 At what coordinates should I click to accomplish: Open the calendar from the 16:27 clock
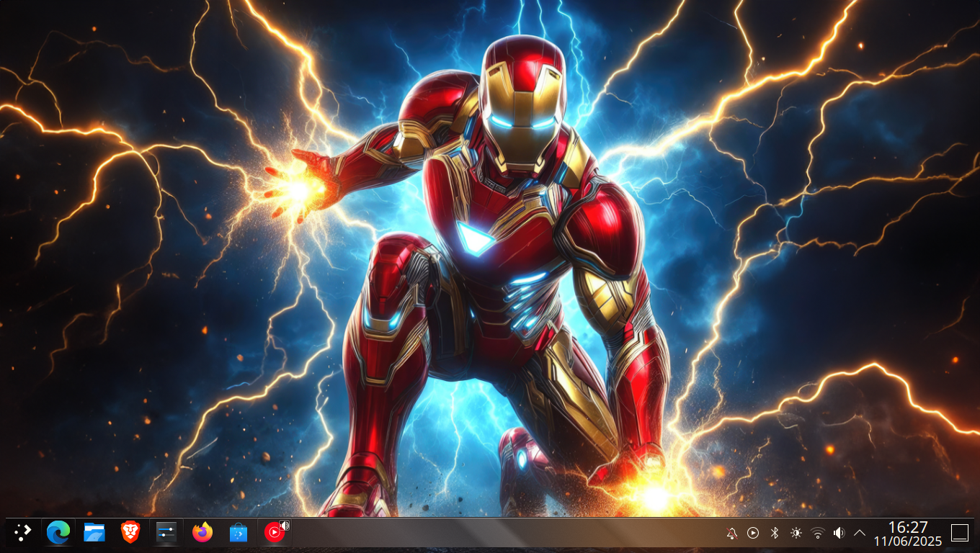click(x=908, y=534)
